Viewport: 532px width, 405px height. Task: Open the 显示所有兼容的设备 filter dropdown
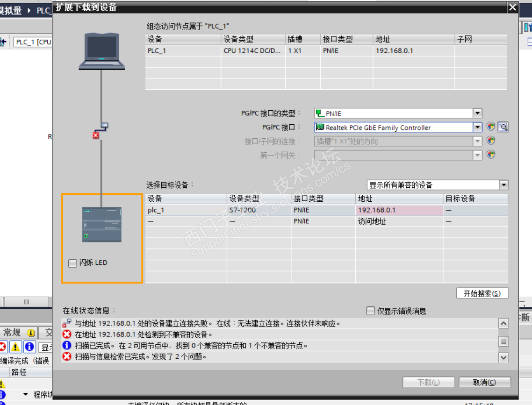pyautogui.click(x=504, y=185)
